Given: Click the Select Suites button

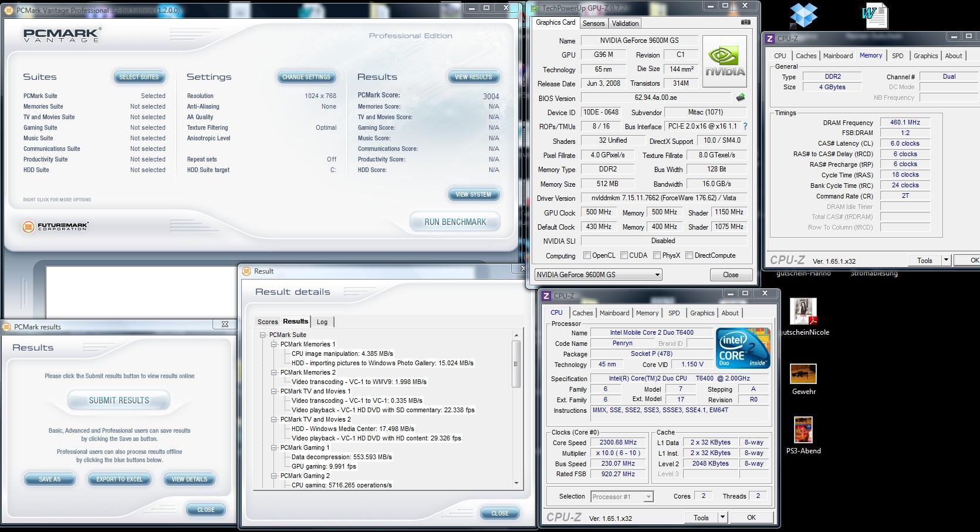Looking at the screenshot, I should click(x=139, y=77).
